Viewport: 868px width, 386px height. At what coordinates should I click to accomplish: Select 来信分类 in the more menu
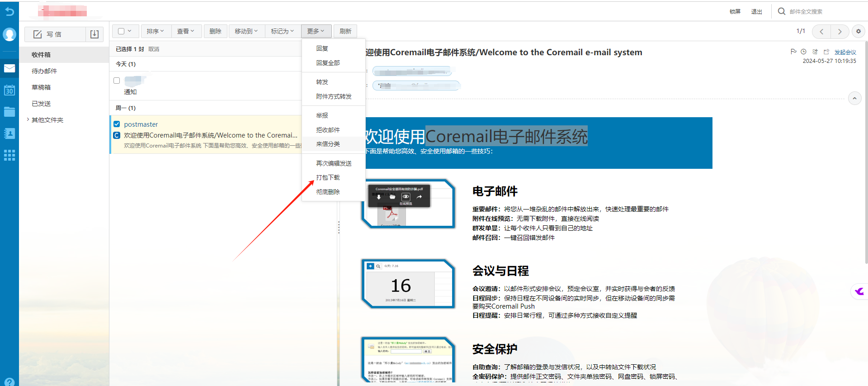click(334, 144)
